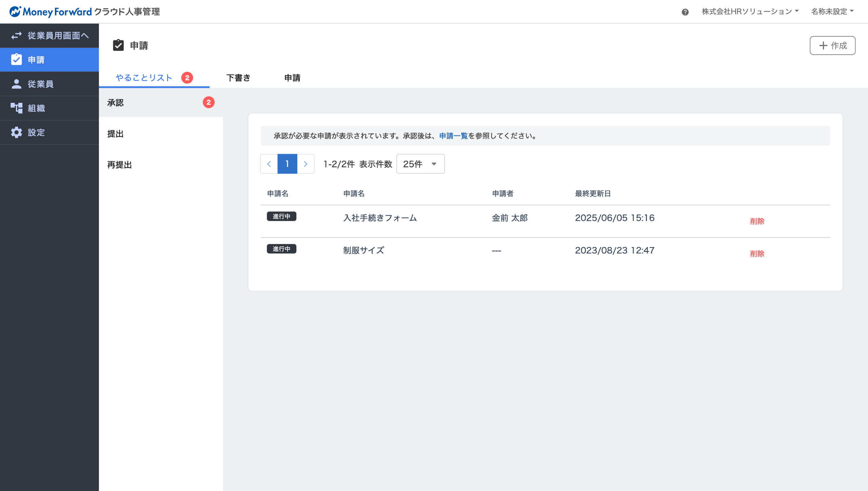Expand the 名称未設定 user menu
Image resolution: width=868 pixels, height=491 pixels.
pos(832,12)
